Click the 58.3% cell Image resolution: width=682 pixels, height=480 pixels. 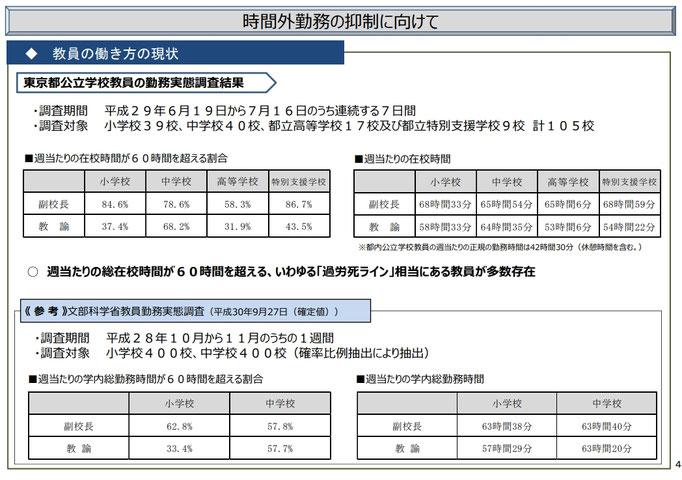coord(237,204)
